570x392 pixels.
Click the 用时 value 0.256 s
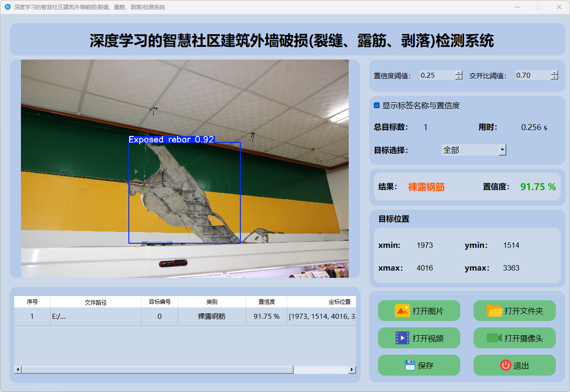(x=534, y=127)
